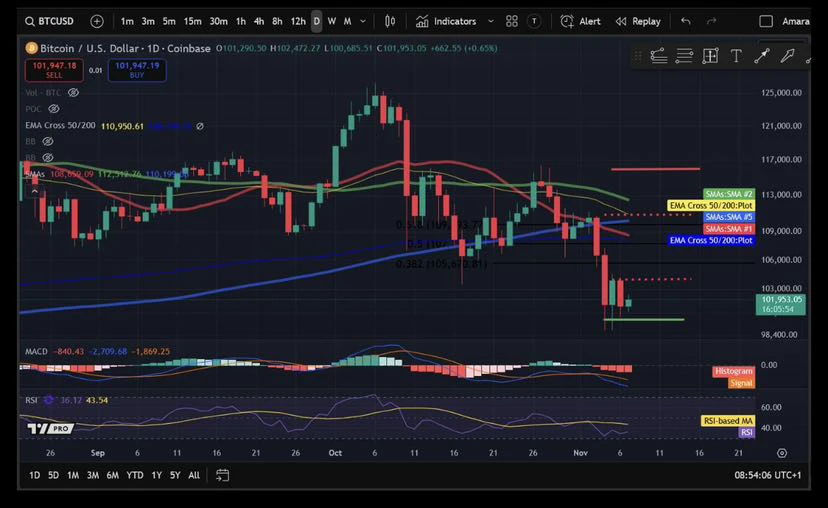Undo the last chart action
This screenshot has width=828, height=508.
tap(685, 21)
